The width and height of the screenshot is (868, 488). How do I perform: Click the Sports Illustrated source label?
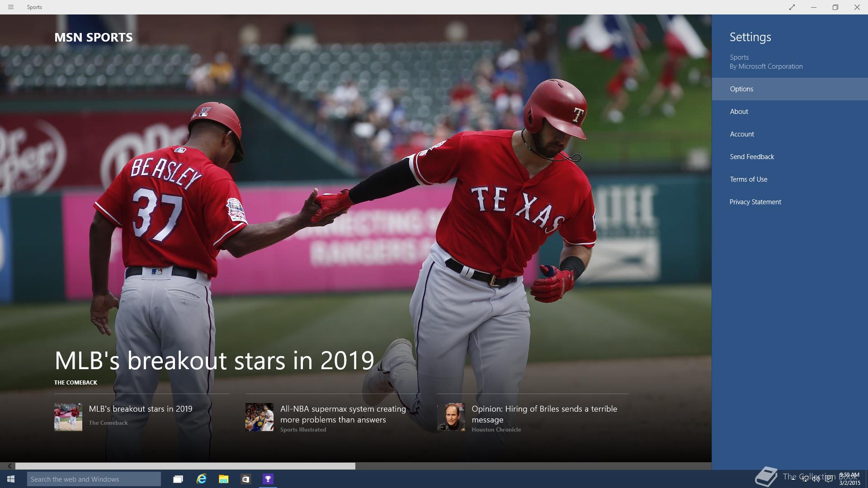303,430
